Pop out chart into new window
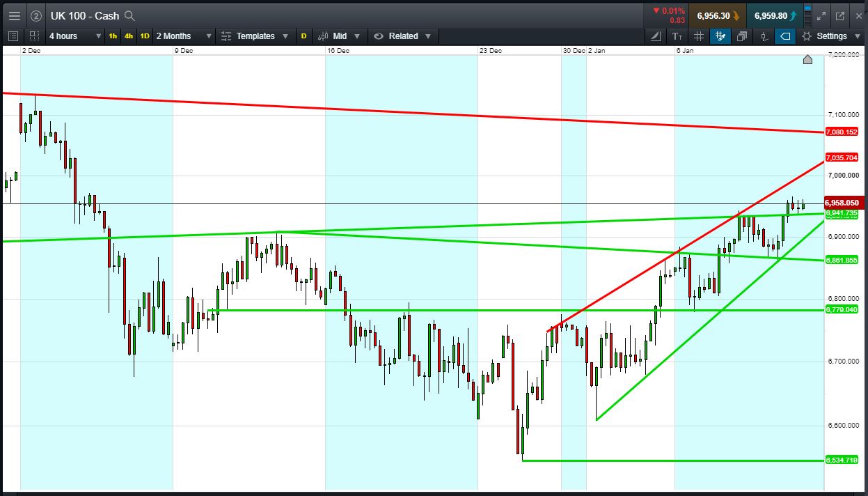The image size is (868, 496). (839, 15)
